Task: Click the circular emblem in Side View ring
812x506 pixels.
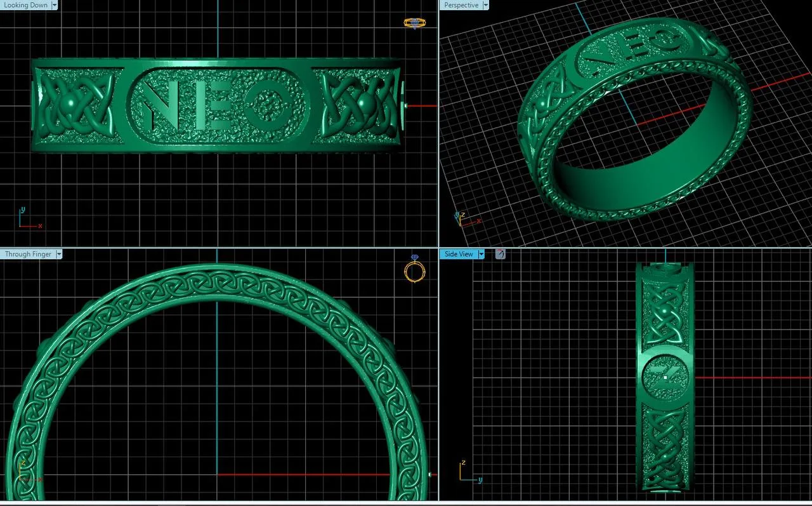Action: point(664,376)
